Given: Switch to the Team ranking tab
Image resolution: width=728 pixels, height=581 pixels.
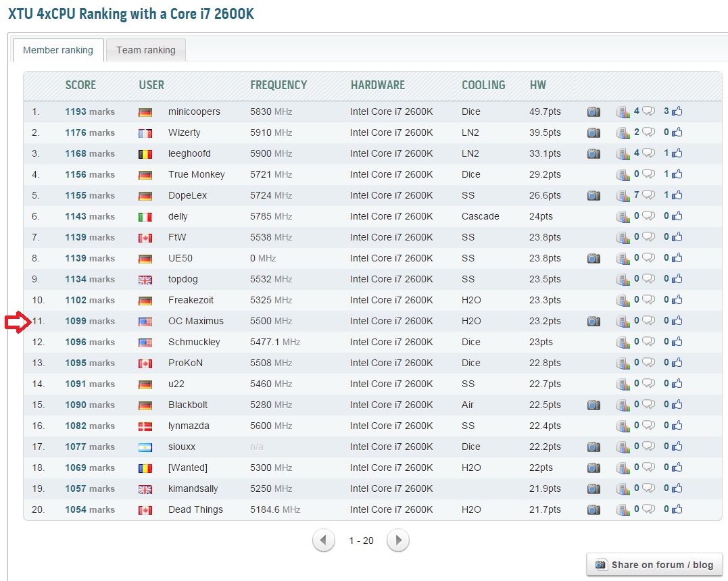Looking at the screenshot, I should pyautogui.click(x=145, y=50).
